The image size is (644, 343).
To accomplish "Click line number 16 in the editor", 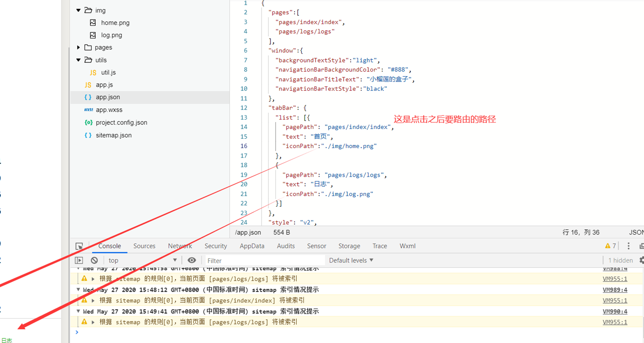I will pyautogui.click(x=244, y=146).
